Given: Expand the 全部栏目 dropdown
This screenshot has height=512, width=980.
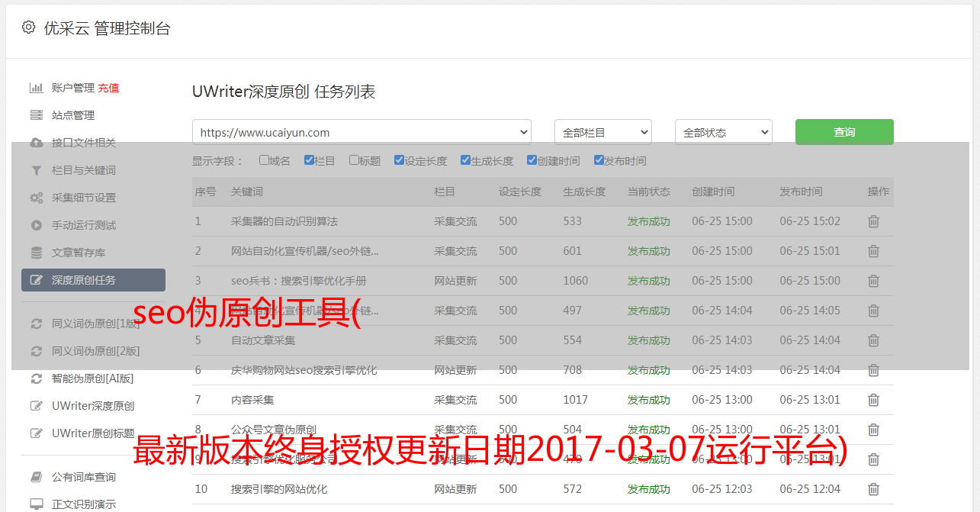Looking at the screenshot, I should [x=603, y=132].
